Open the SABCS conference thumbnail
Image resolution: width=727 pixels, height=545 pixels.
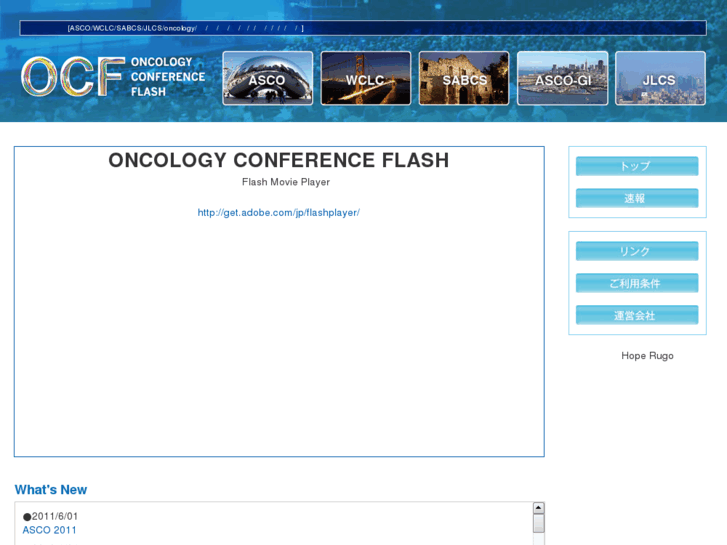[x=464, y=78]
